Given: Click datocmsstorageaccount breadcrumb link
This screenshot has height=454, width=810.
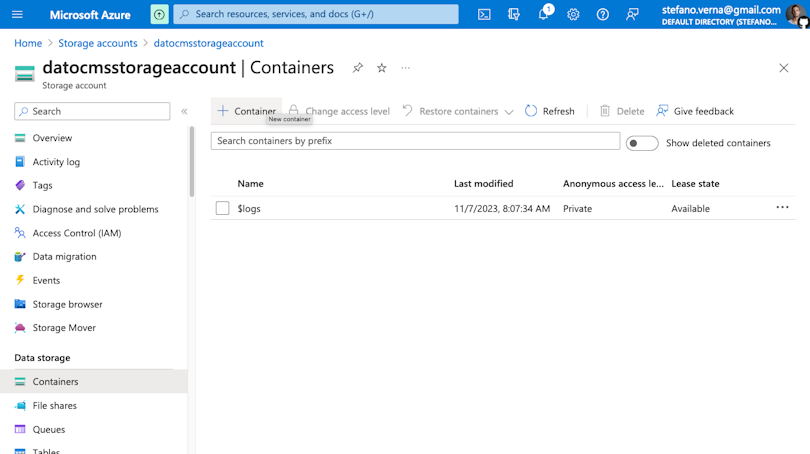Looking at the screenshot, I should [208, 43].
